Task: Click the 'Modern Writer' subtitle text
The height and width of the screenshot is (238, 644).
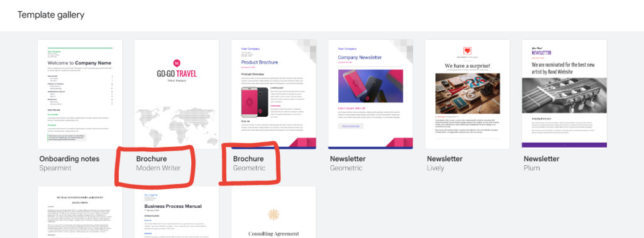Action: click(158, 168)
